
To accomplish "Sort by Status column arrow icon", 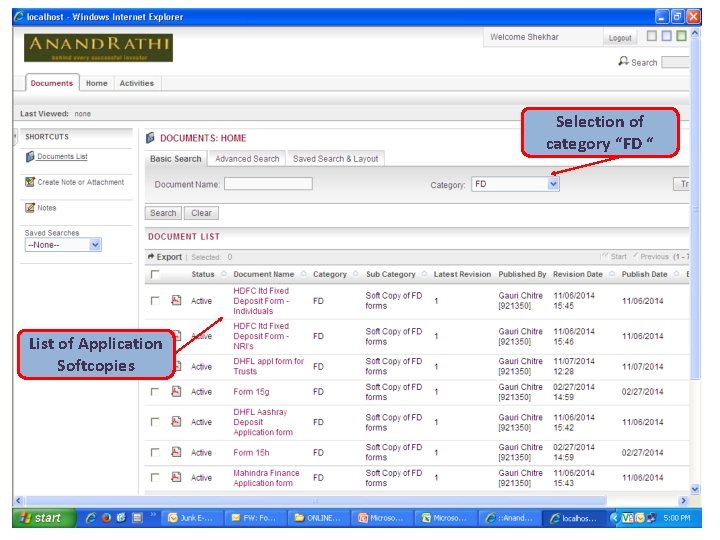I will (x=224, y=274).
